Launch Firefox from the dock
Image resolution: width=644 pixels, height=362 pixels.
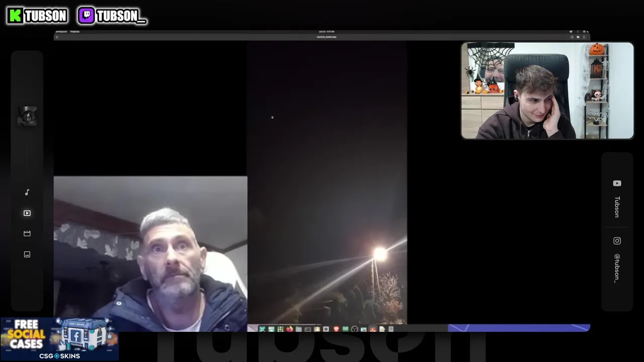290,329
